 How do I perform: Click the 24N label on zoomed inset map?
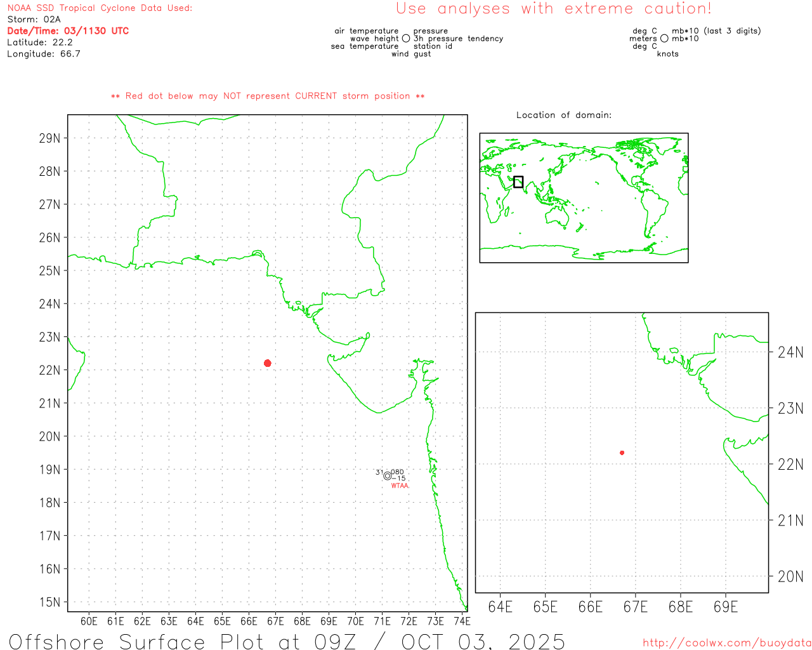[x=790, y=352]
